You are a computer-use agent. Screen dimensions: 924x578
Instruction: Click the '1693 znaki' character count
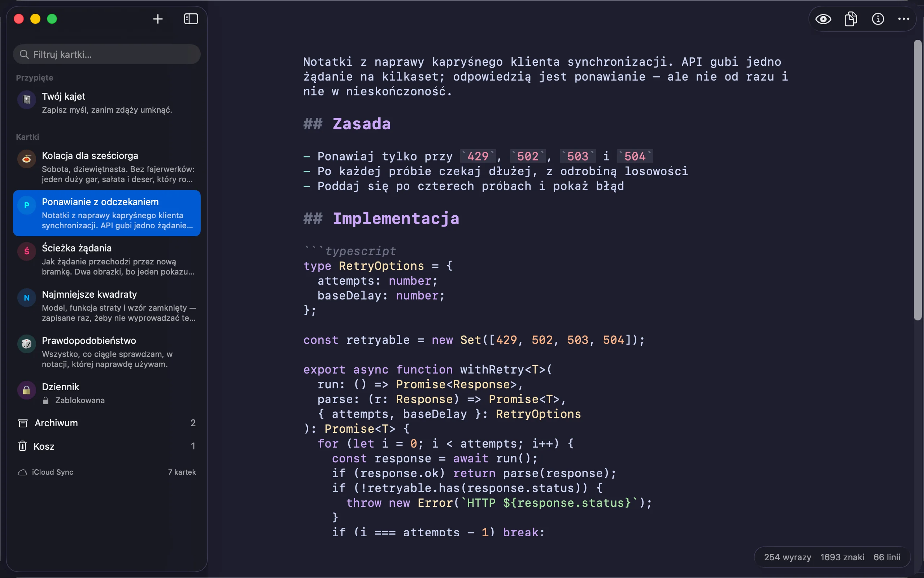[842, 557]
